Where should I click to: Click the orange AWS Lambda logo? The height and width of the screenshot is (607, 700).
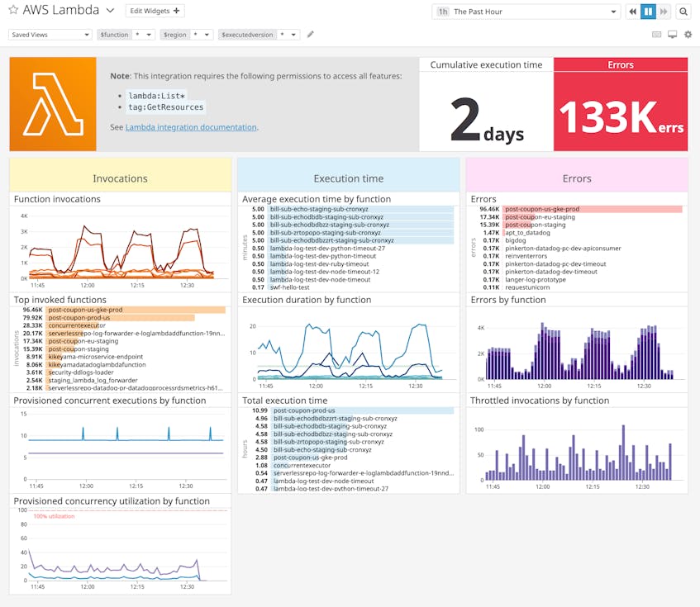pyautogui.click(x=53, y=104)
